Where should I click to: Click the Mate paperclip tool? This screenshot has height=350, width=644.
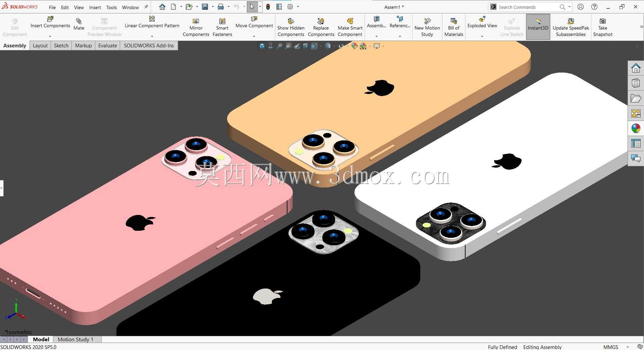tap(79, 24)
